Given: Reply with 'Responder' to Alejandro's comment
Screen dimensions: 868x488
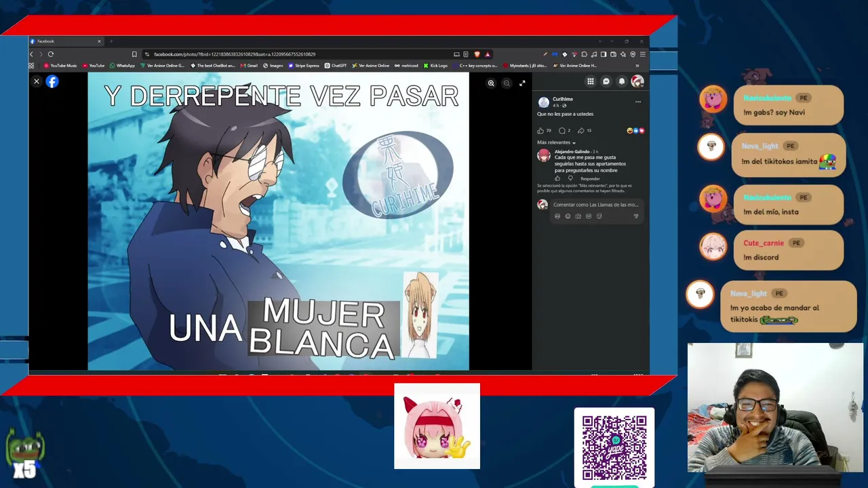Looking at the screenshot, I should (x=590, y=178).
